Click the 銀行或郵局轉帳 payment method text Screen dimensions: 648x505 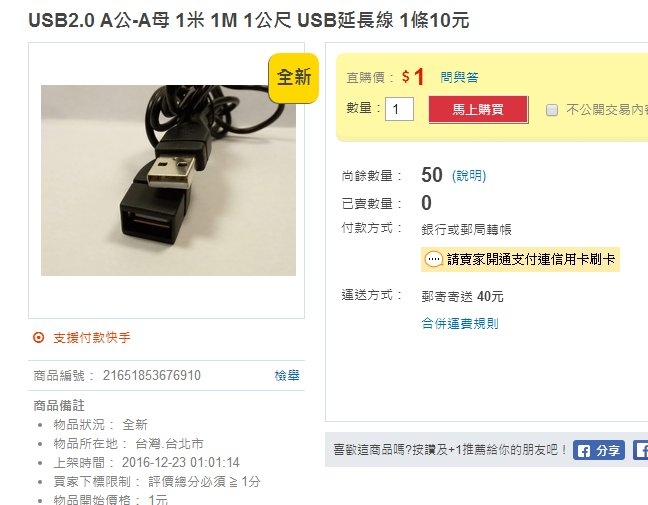467,229
